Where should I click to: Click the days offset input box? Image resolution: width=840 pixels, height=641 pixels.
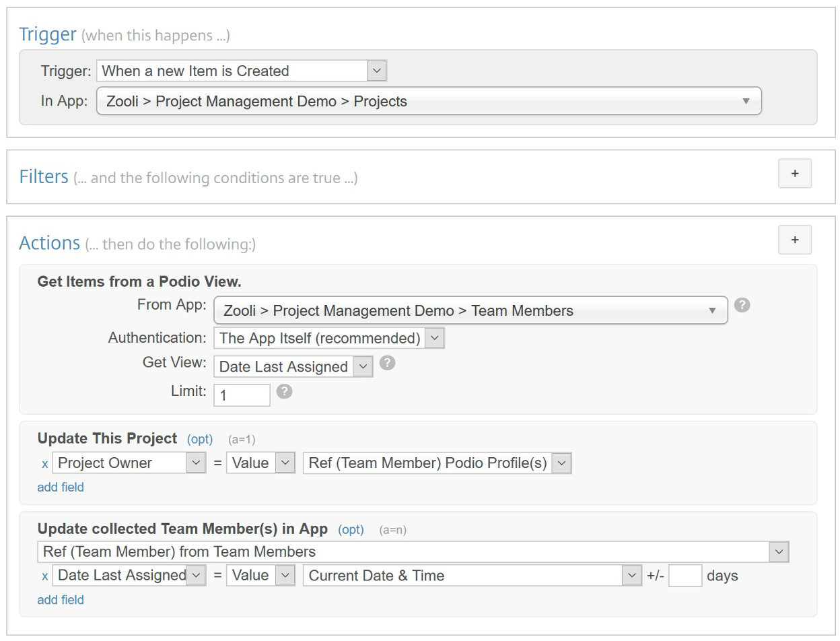[685, 576]
